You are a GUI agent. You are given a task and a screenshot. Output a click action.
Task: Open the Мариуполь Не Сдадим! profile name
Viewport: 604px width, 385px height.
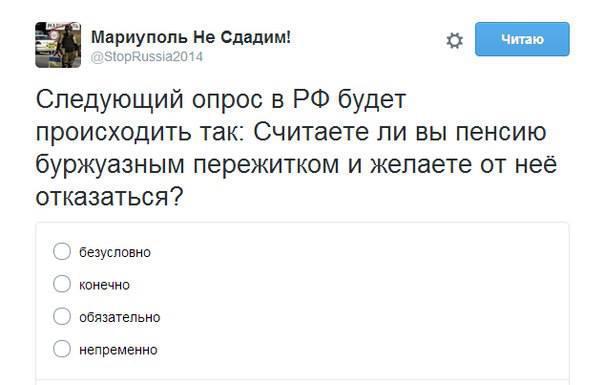pos(191,37)
